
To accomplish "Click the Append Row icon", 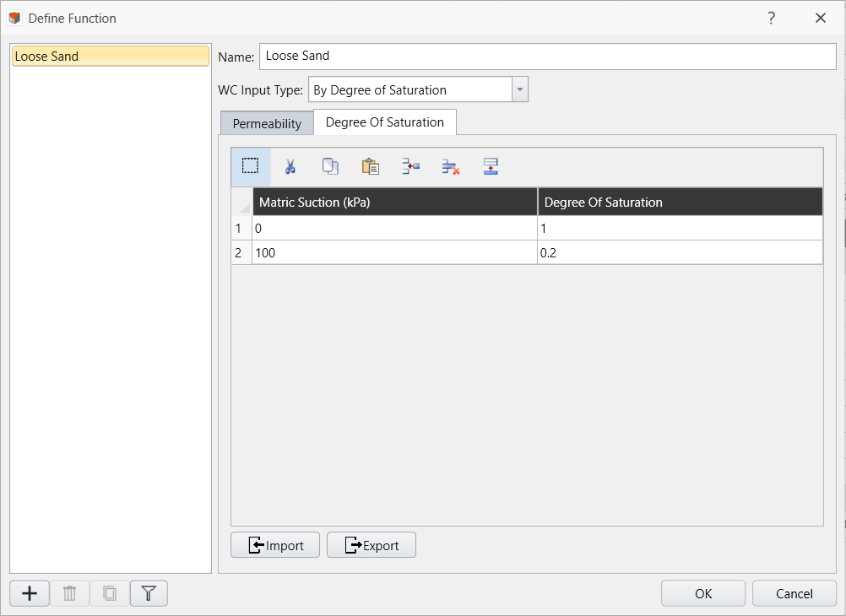I will (491, 167).
